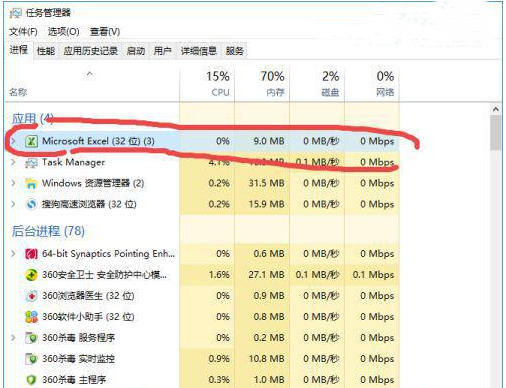
Task: Click the 15.9 MB memory value
Action: (266, 204)
